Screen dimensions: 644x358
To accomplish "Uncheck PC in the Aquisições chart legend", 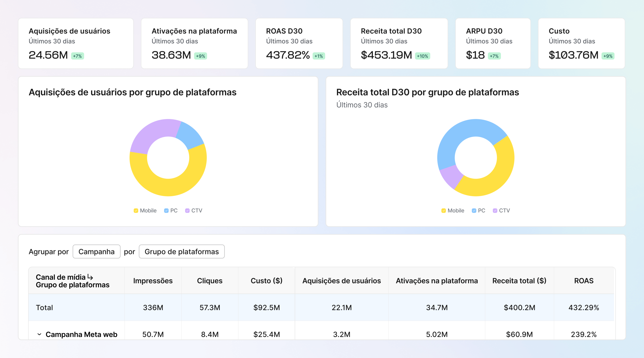I will click(166, 210).
